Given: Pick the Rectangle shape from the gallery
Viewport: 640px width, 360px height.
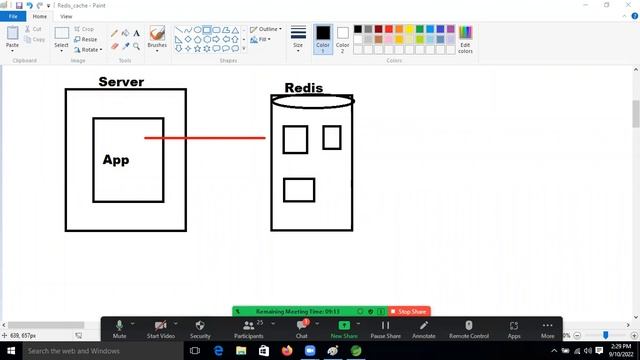Looking at the screenshot, I should click(x=207, y=30).
